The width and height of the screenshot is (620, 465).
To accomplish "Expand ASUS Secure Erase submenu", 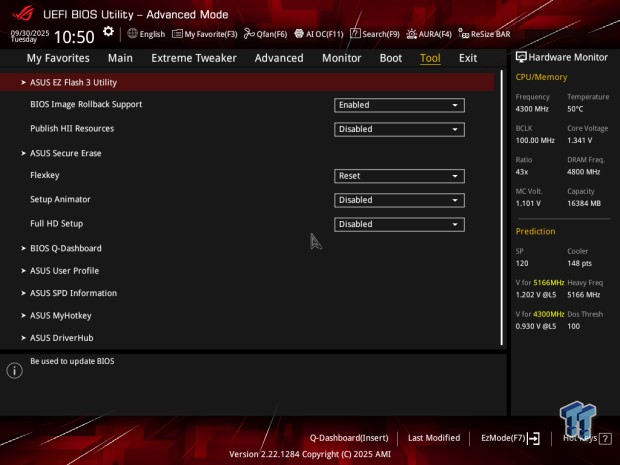I will click(x=66, y=153).
